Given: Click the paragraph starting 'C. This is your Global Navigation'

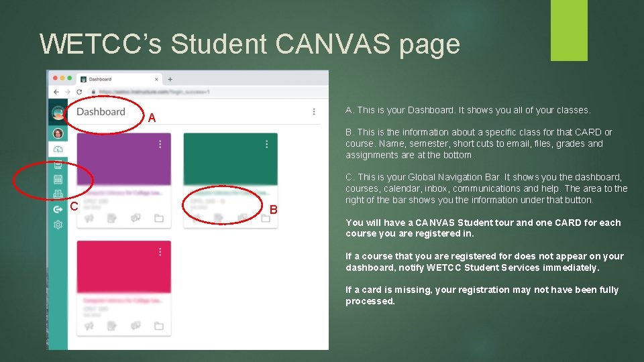Looking at the screenshot, I should coord(486,188).
